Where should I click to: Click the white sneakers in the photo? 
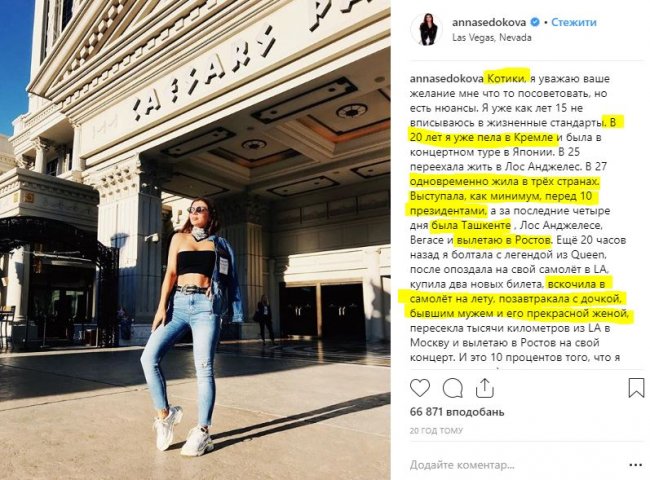pos(184,431)
